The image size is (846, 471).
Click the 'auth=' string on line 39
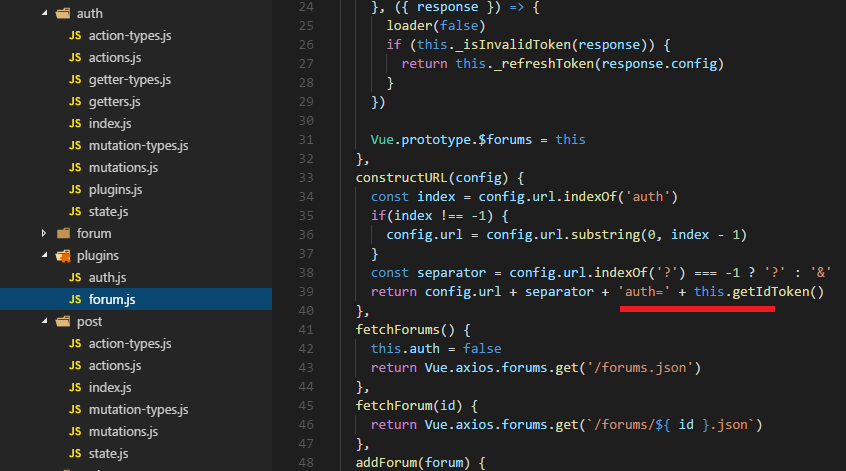pos(644,292)
